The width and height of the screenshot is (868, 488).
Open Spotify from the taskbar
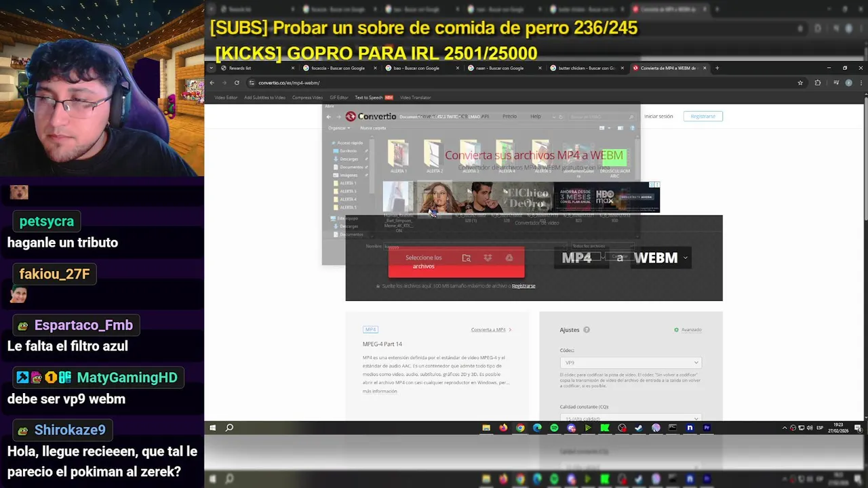click(x=554, y=428)
